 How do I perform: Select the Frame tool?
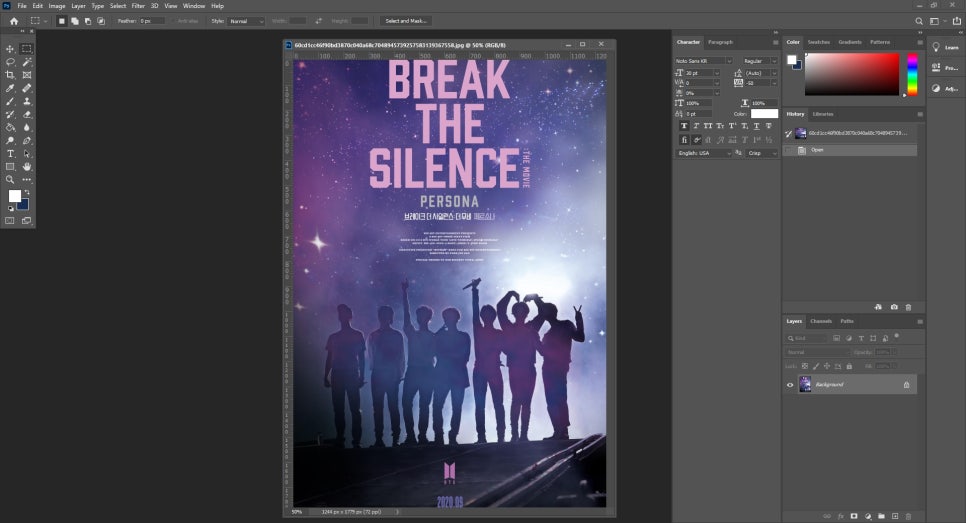pyautogui.click(x=26, y=75)
